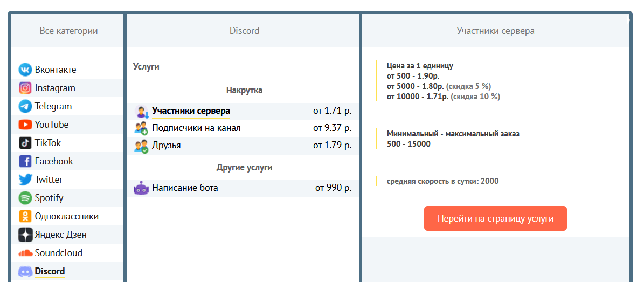Open the Spotify icon in sidebar
This screenshot has width=644, height=282.
[25, 198]
